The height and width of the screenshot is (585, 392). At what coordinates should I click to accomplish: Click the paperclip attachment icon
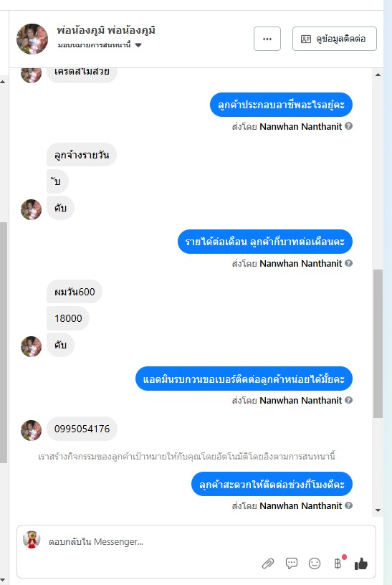pos(268,563)
